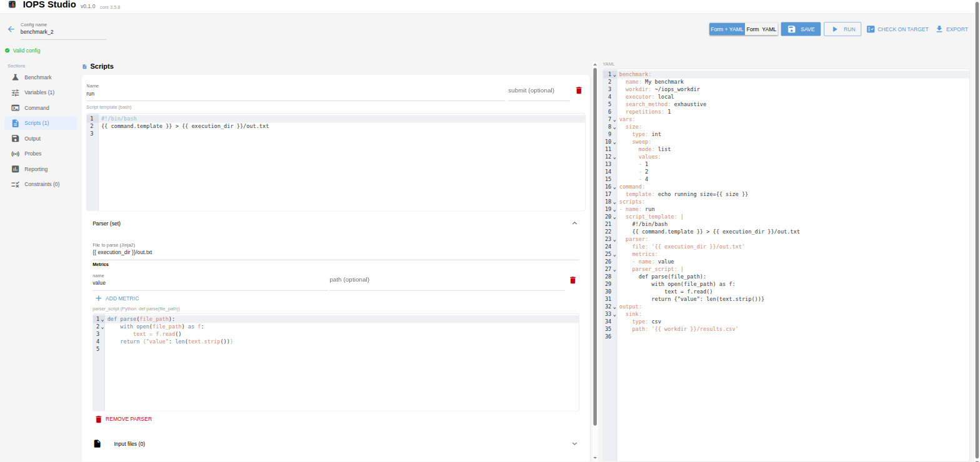This screenshot has height=462, width=980.
Task: Click the plus icon for Add Metric
Action: click(x=98, y=298)
